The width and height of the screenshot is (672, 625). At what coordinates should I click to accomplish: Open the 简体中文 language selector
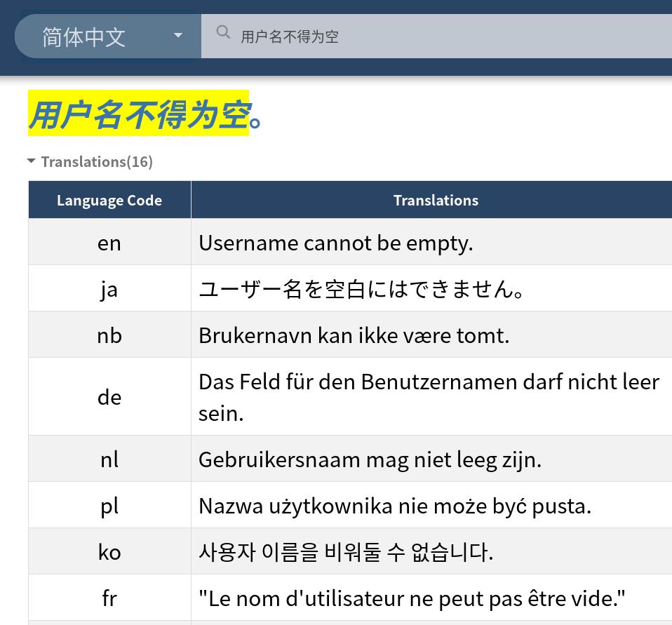[84, 35]
